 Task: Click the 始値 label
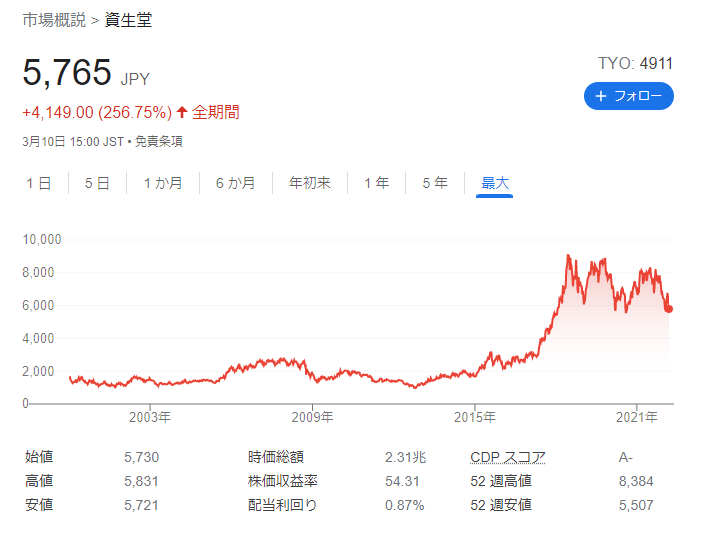[x=39, y=457]
